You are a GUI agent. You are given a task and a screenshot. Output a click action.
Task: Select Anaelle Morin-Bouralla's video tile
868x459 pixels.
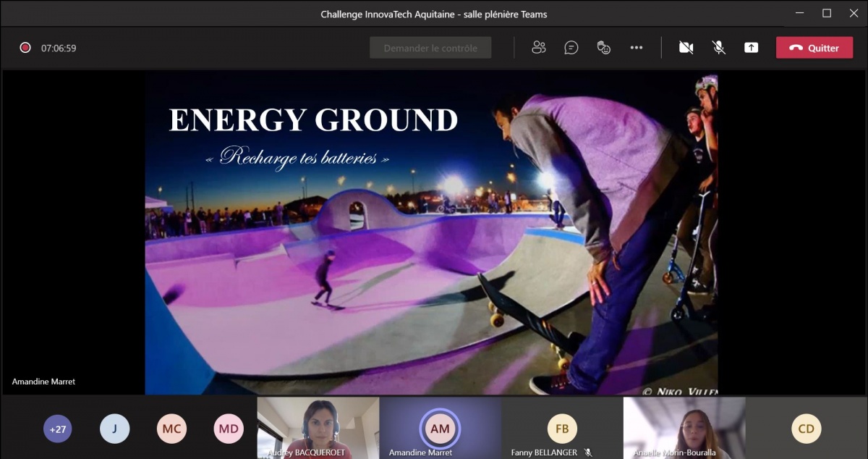click(684, 426)
